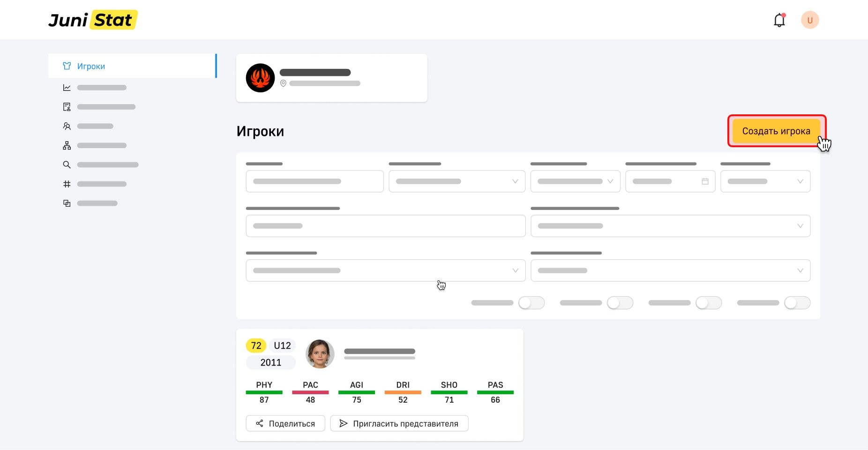Expand the second dropdown in top filter row
The image size is (868, 450).
click(456, 181)
